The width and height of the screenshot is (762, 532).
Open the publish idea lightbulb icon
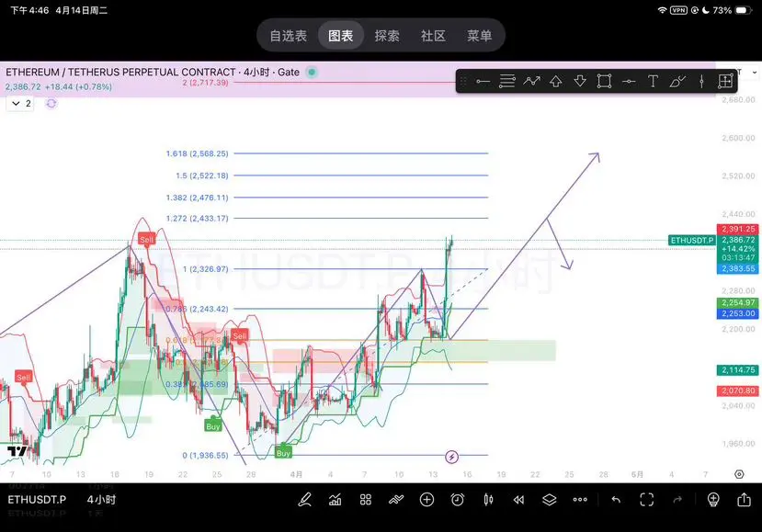click(x=713, y=500)
